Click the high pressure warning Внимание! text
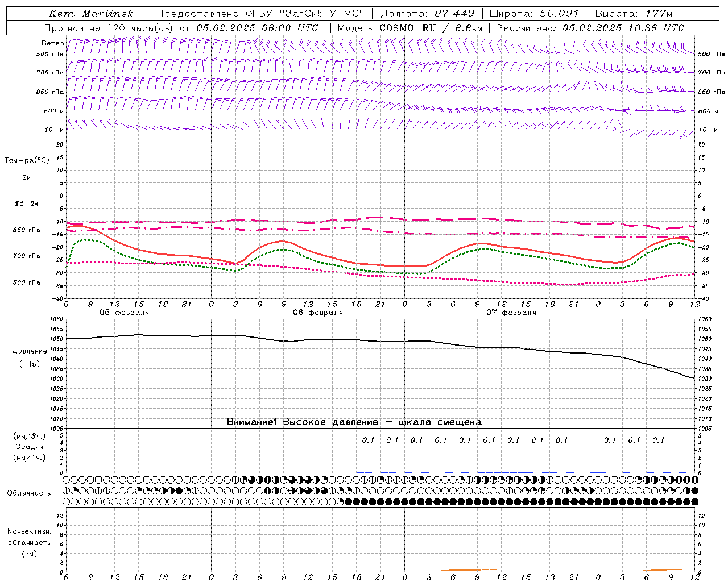Viewport: 728px width, 582px height. point(354,422)
